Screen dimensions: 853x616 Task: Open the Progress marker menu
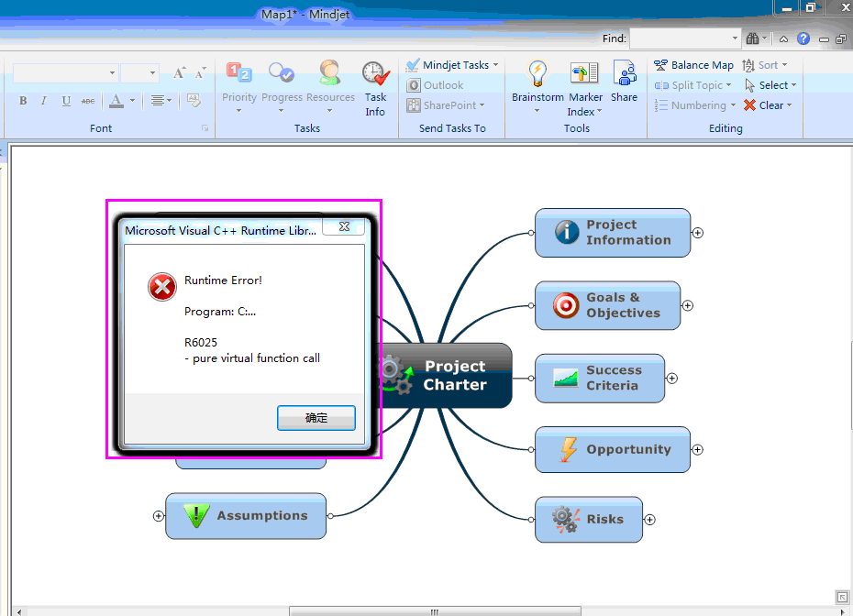(x=282, y=87)
